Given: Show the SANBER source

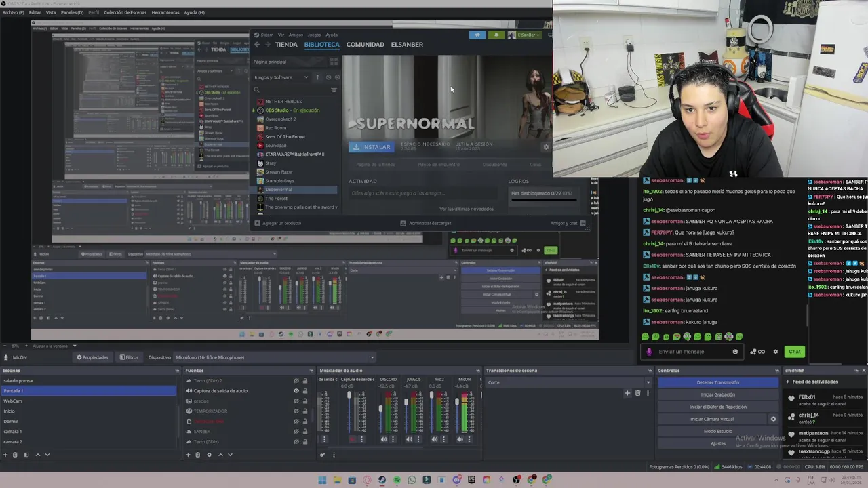Looking at the screenshot, I should pyautogui.click(x=296, y=432).
